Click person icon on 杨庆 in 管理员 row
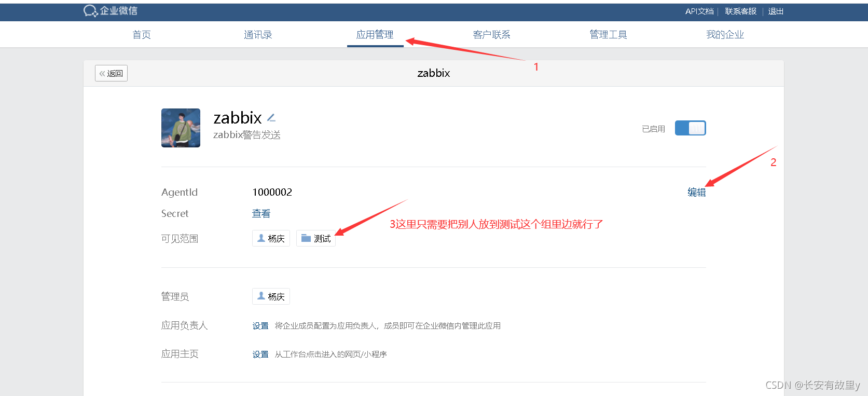The width and height of the screenshot is (868, 396). click(261, 296)
